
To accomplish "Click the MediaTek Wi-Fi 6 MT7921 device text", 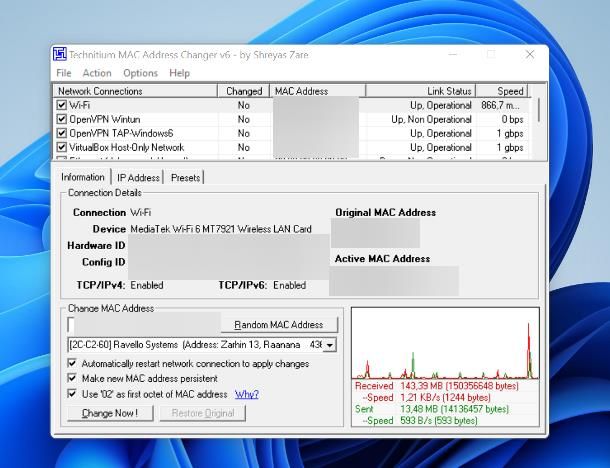I will click(x=221, y=229).
